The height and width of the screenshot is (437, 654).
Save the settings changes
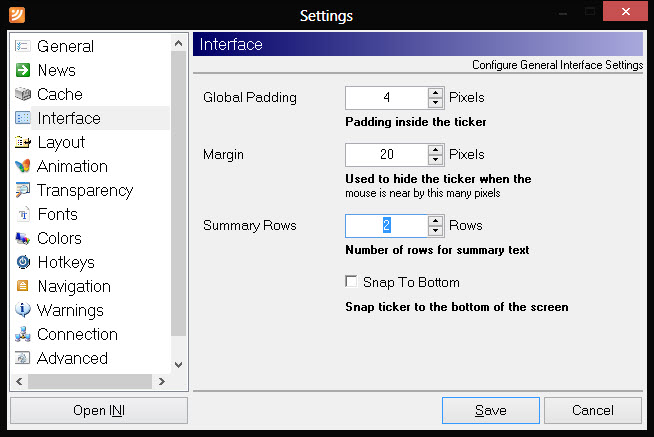[x=490, y=410]
